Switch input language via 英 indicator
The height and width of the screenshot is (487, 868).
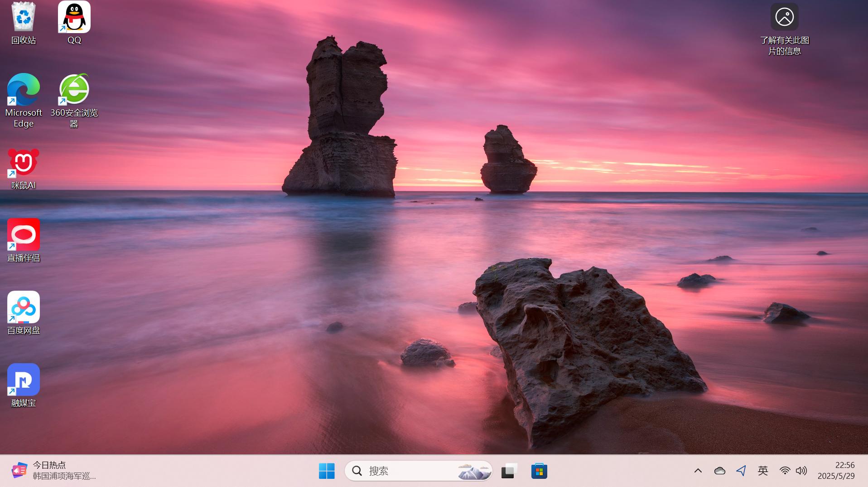pos(763,471)
